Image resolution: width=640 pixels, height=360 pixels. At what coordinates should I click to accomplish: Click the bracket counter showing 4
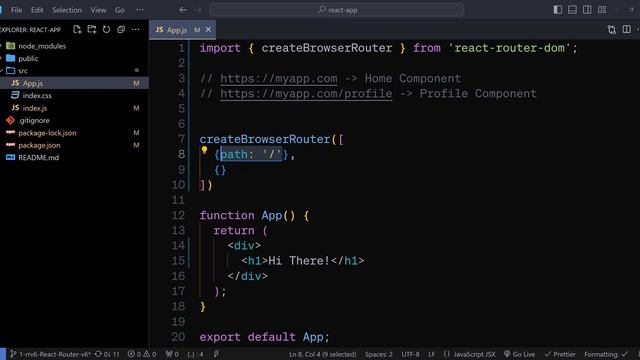point(195,354)
